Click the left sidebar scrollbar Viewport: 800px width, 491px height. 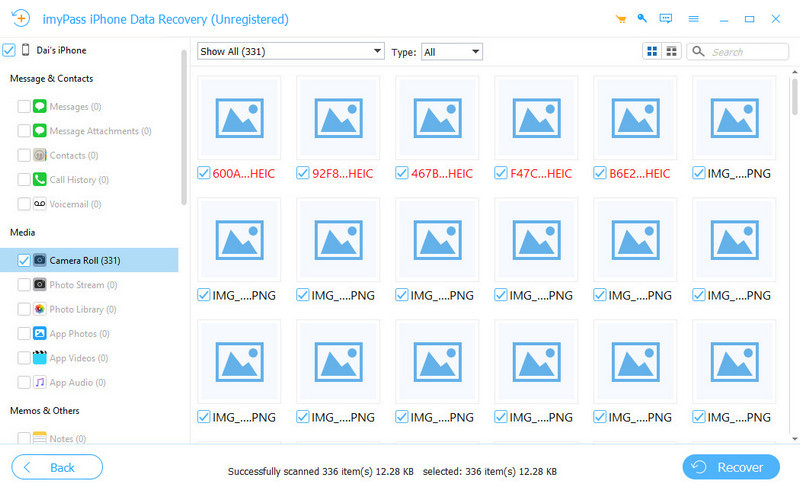[184, 127]
